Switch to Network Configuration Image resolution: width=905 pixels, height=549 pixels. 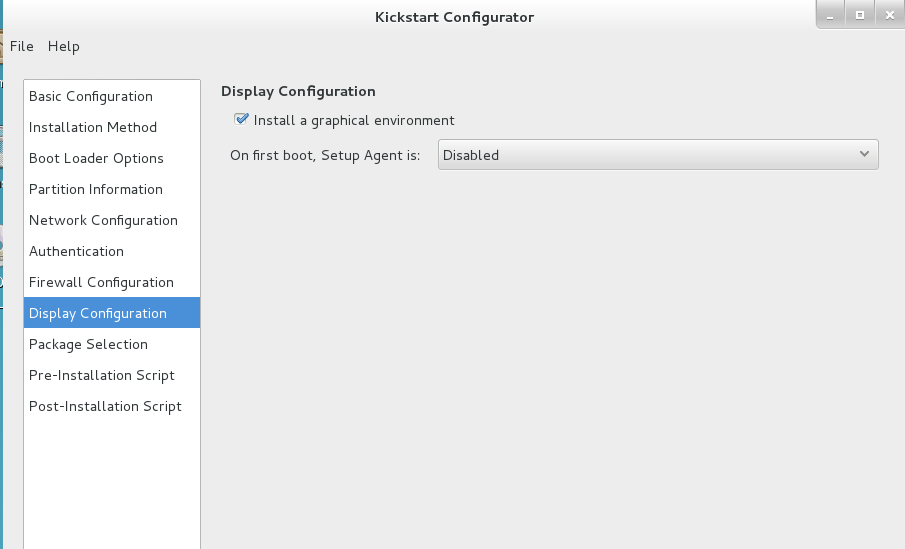[x=103, y=220]
